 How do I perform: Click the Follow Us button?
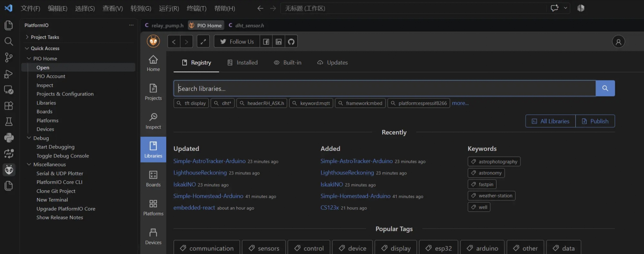(237, 42)
